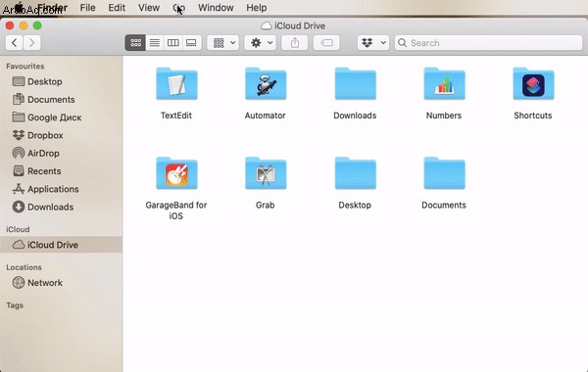
Task: Minimize the window with yellow button
Action: [24, 25]
